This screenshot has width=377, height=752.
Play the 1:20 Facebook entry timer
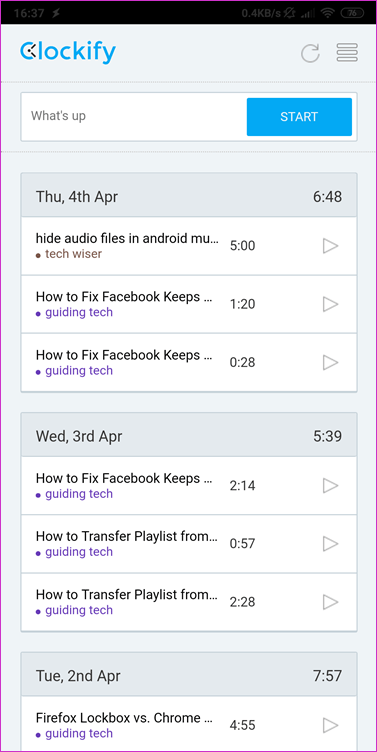pos(330,304)
